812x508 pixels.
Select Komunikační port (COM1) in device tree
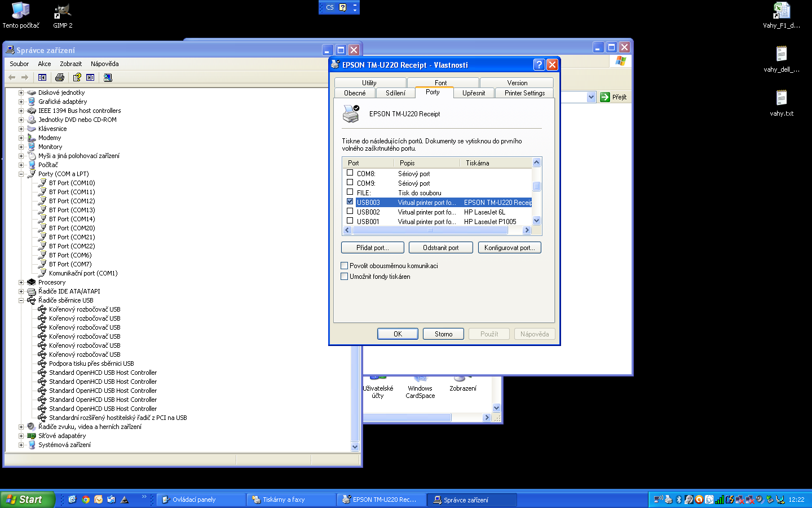click(83, 273)
